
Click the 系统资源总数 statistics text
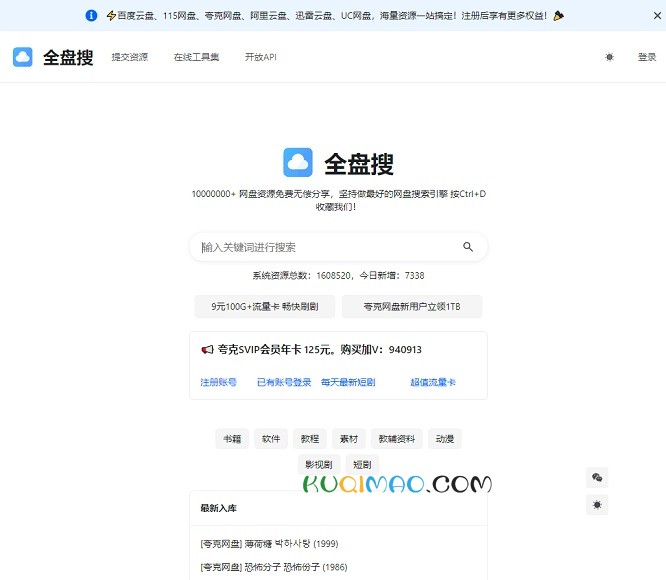(x=339, y=276)
